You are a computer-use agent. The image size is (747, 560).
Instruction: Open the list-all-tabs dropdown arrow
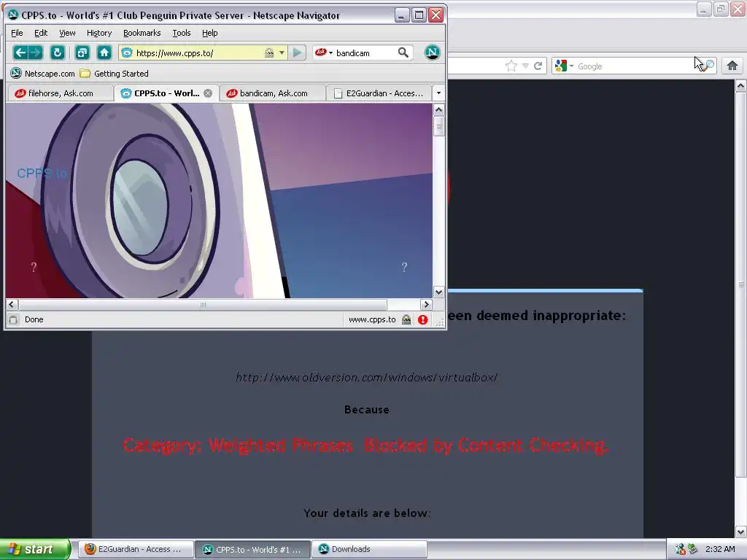click(x=438, y=93)
